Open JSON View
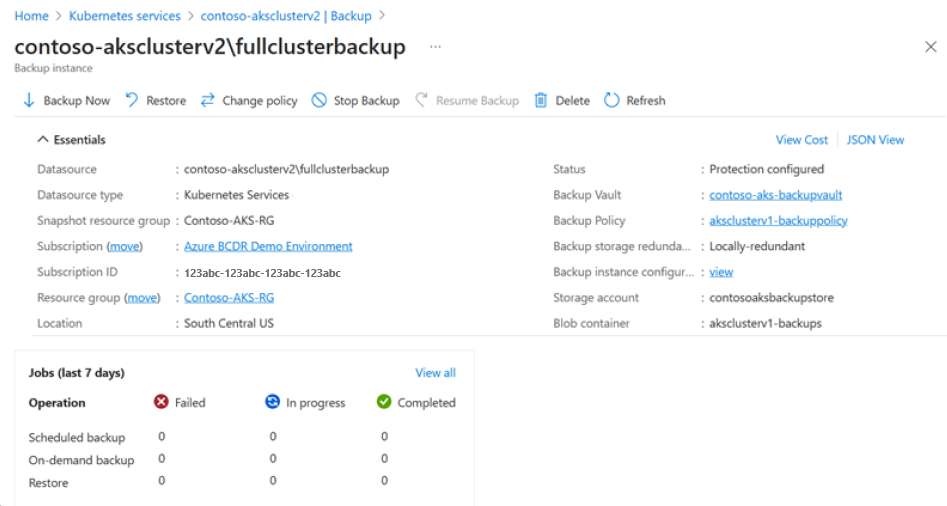 tap(875, 139)
